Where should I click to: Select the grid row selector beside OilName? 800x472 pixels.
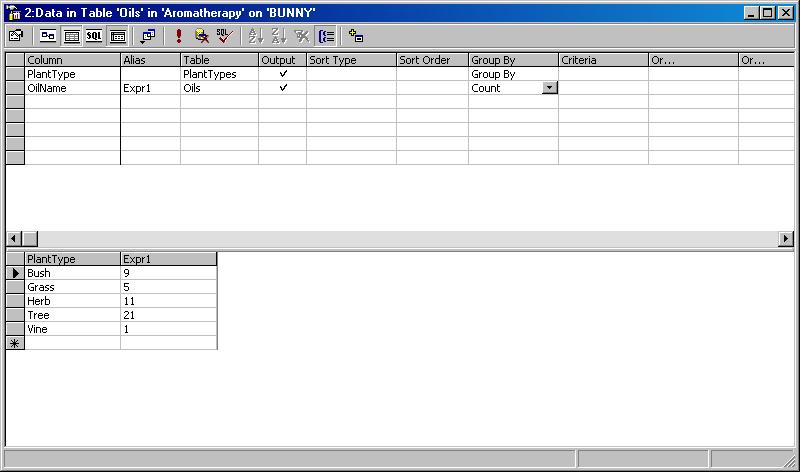click(x=15, y=87)
